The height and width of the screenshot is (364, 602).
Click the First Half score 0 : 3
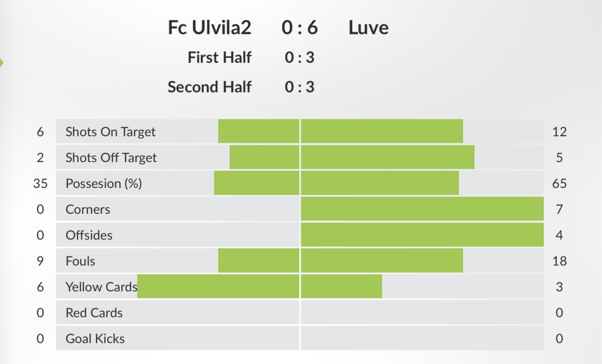[x=299, y=57]
